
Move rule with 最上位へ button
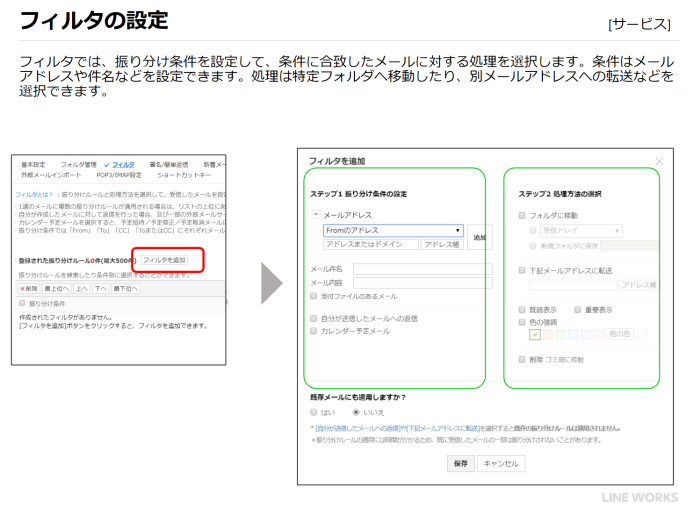point(57,289)
